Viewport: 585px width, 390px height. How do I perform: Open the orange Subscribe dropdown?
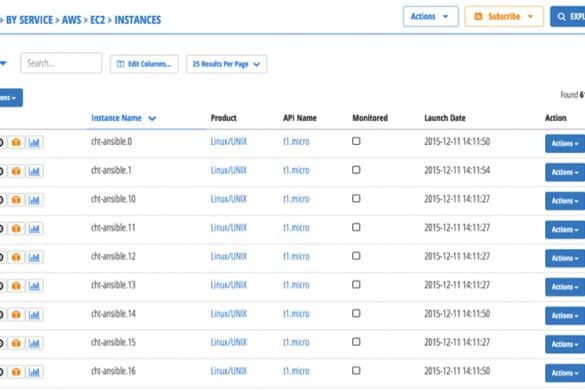(504, 16)
